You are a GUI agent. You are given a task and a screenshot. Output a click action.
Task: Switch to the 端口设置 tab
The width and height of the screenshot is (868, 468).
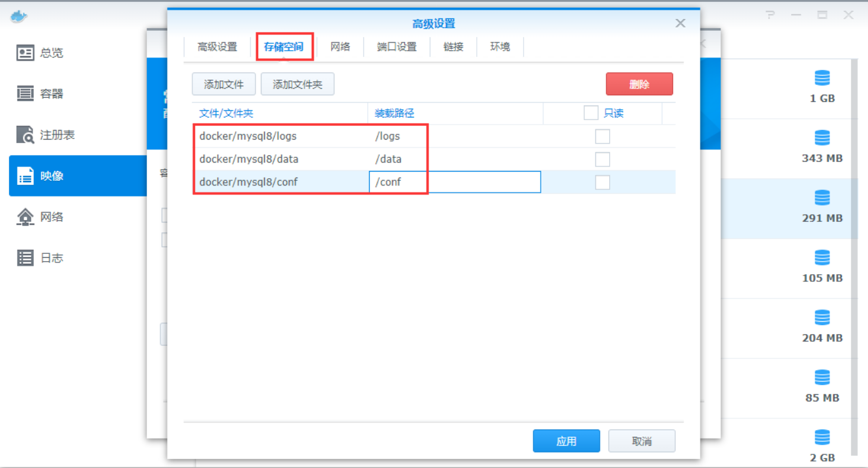click(397, 47)
